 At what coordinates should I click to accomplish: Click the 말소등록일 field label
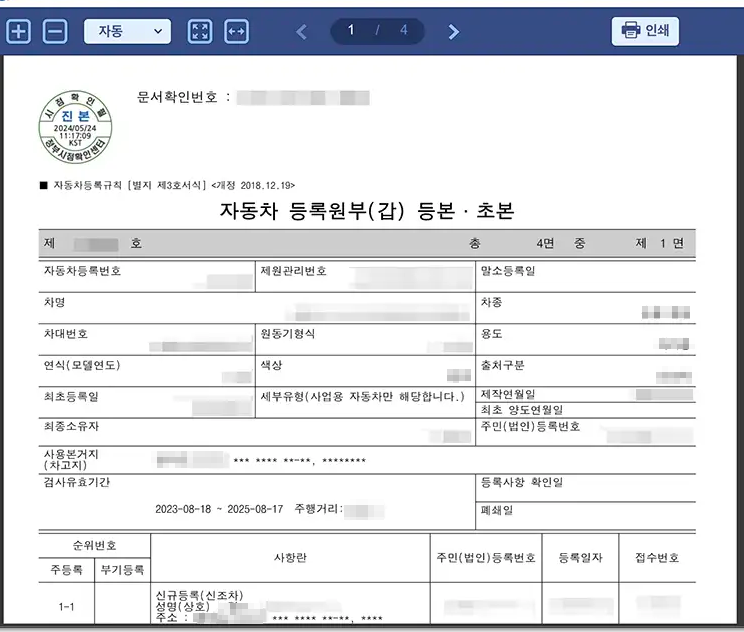pos(508,271)
